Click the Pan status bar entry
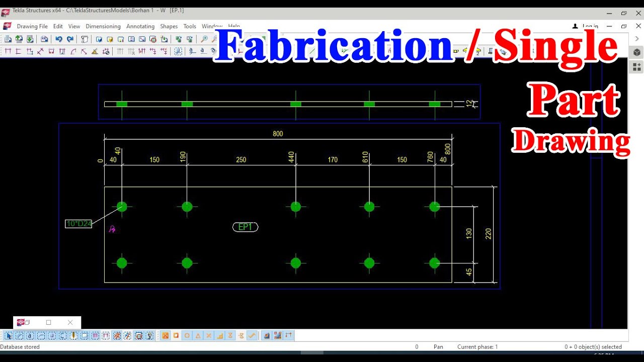The image size is (644, 362). (x=438, y=347)
